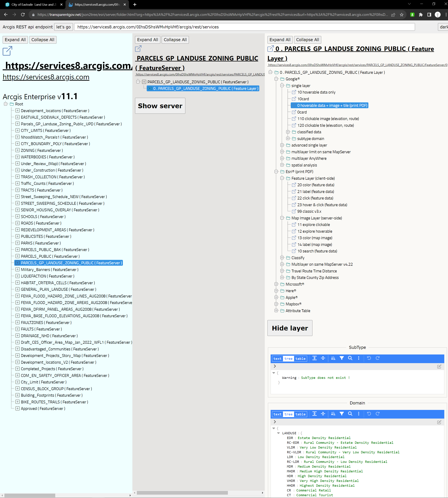
Task: Click share page icon in address bar
Action: (393, 14)
